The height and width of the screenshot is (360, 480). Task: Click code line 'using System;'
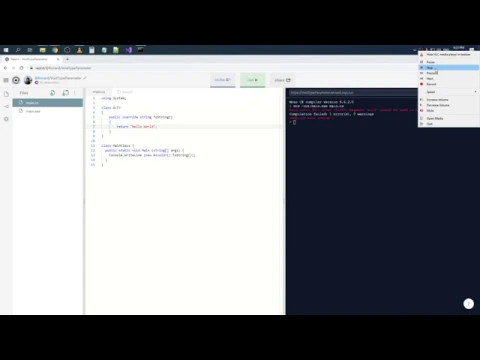pos(114,98)
